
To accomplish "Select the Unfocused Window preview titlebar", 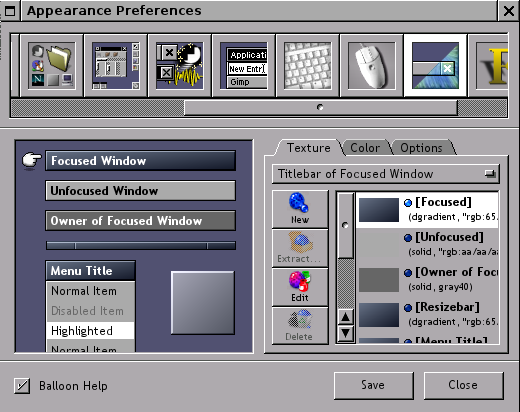I will [140, 191].
